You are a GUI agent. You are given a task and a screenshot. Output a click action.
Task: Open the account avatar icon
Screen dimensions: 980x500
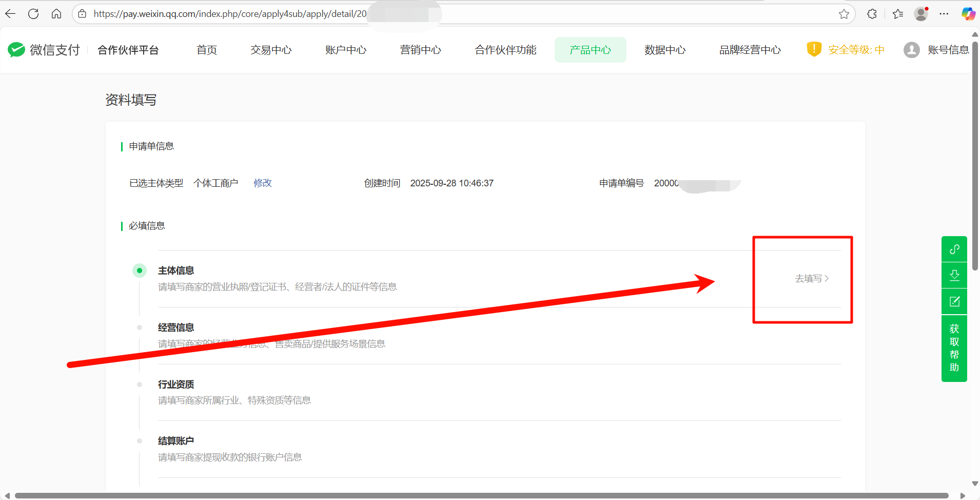tap(911, 50)
